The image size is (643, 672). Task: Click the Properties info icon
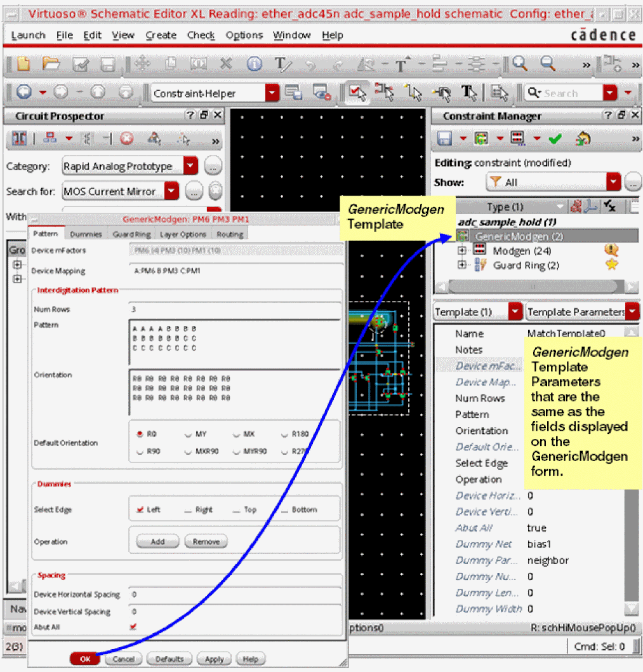(255, 64)
